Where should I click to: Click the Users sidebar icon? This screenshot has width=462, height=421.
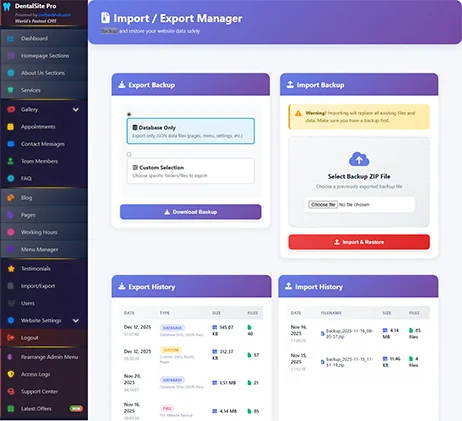(11, 303)
